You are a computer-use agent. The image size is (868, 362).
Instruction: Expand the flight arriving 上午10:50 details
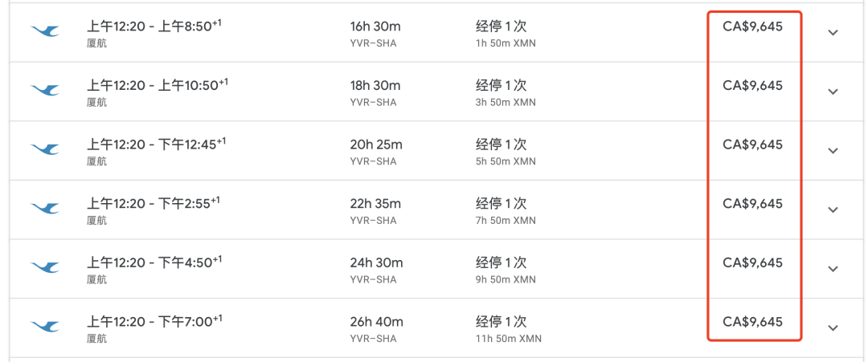(x=833, y=92)
